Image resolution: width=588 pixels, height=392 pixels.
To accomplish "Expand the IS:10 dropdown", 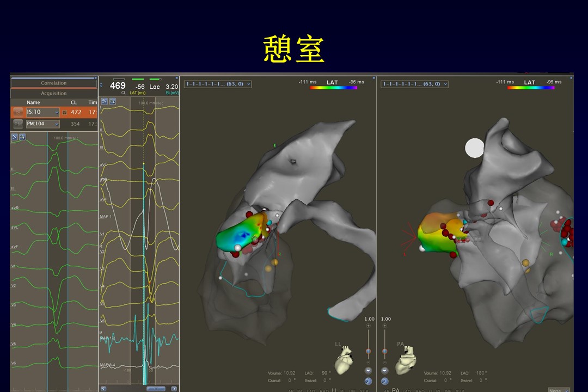I will (43, 112).
